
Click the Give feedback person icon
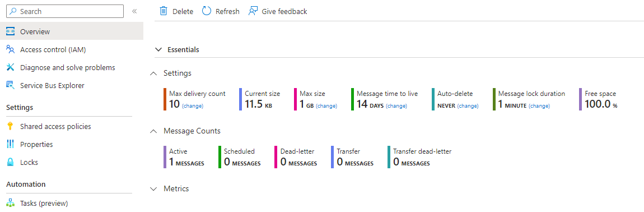(253, 11)
